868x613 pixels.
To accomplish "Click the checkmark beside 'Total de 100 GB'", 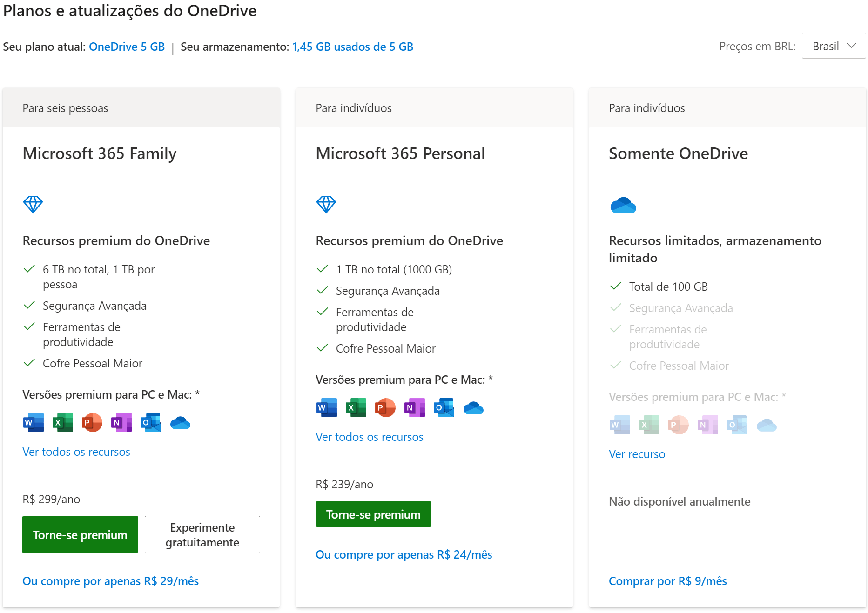I will point(616,286).
